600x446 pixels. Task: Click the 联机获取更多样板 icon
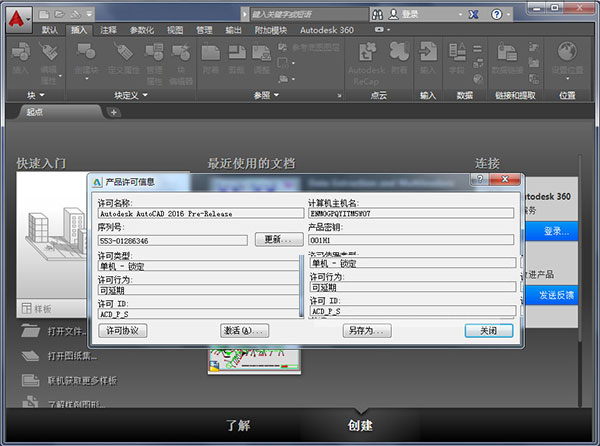tap(31, 380)
